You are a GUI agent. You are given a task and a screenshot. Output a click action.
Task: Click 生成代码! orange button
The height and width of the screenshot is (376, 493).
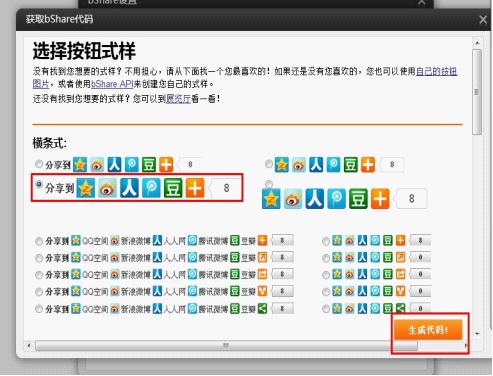click(428, 330)
